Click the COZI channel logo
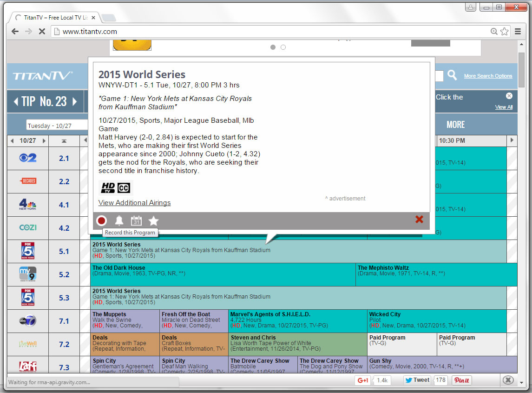This screenshot has height=393, width=532. click(28, 227)
